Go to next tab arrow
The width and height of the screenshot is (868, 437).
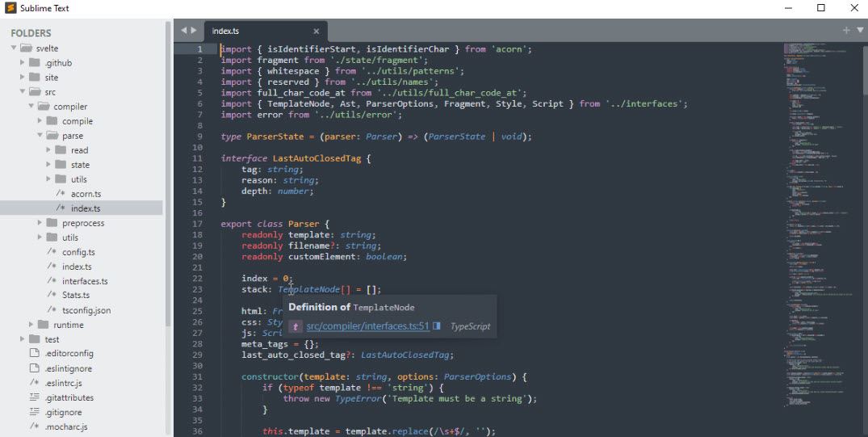pyautogui.click(x=194, y=31)
